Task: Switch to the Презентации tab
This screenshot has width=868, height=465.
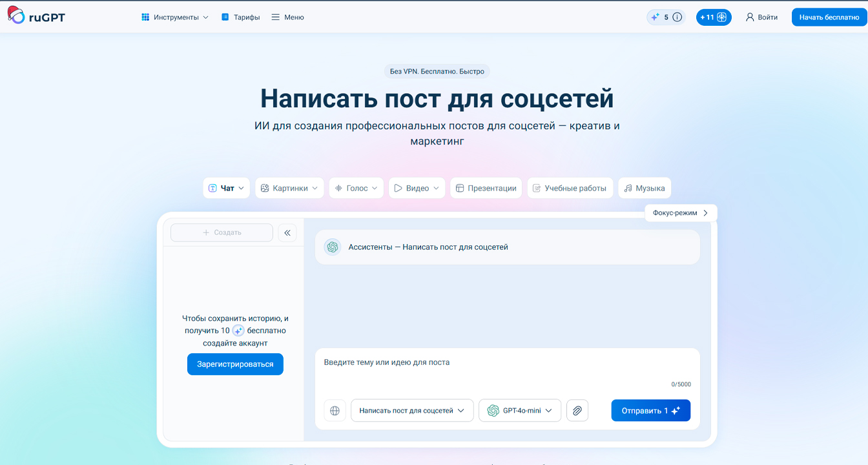Action: [x=486, y=188]
